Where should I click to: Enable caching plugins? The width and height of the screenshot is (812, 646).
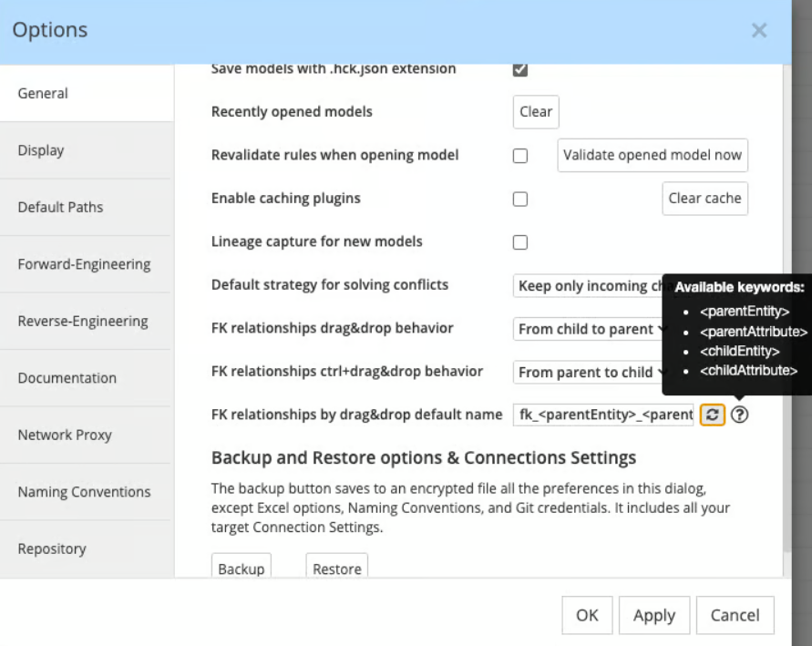click(520, 199)
